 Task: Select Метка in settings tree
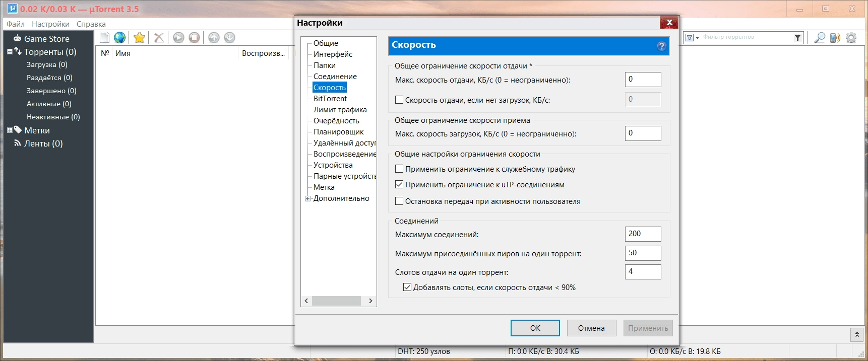pos(324,187)
